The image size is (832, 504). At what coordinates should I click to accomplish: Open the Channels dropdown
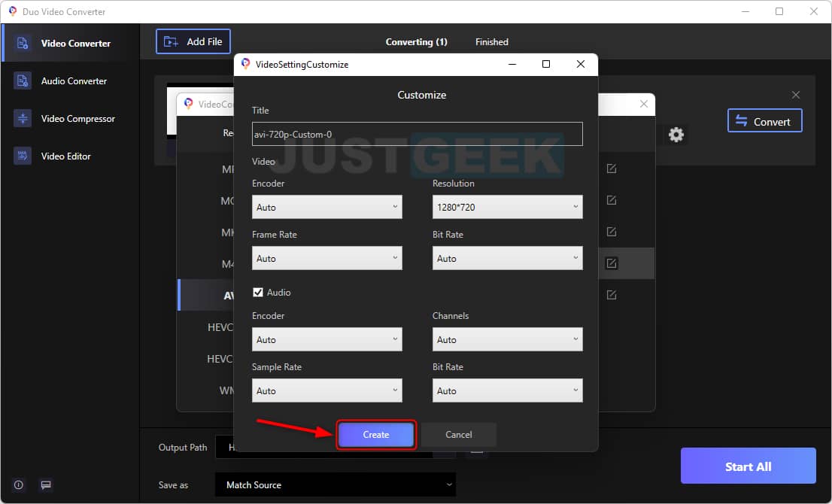point(507,339)
